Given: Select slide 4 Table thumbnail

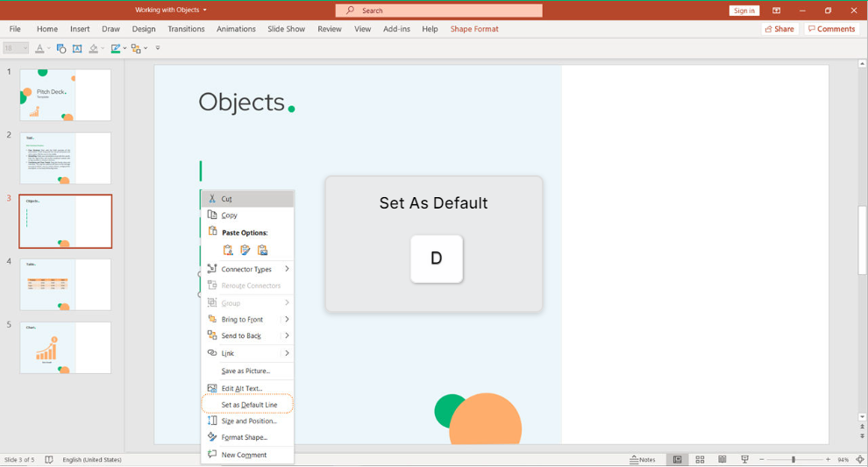Looking at the screenshot, I should click(x=66, y=285).
